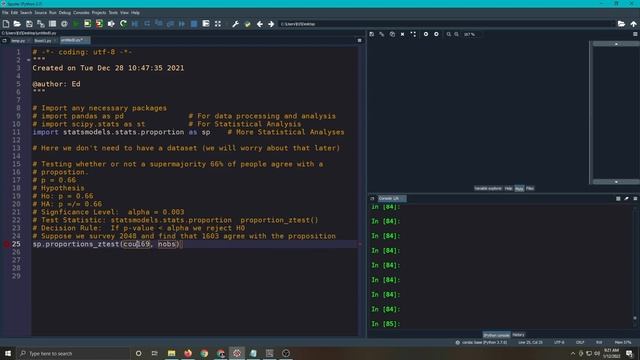Open Windows notification center
Screen dimensions: 640x360
click(629, 353)
